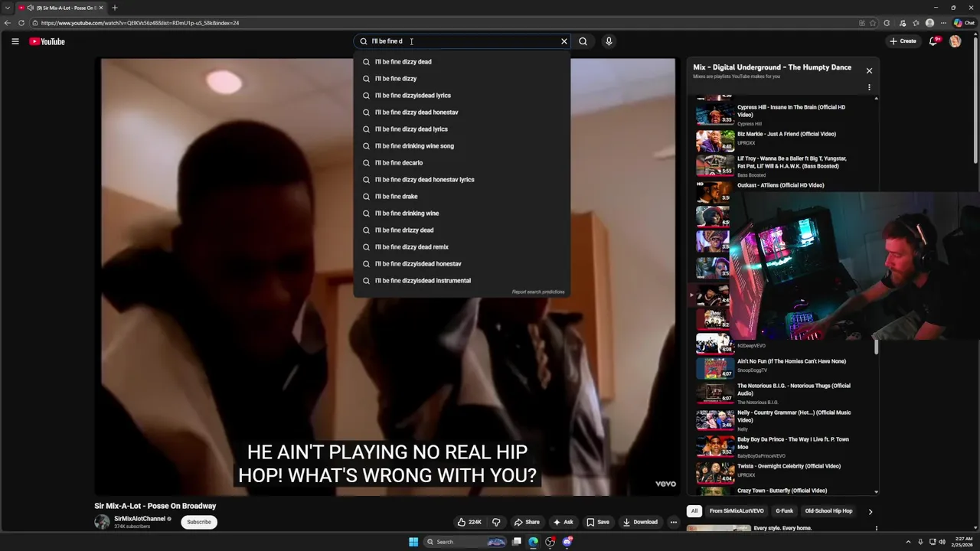Select the Old-School Hip Hop chip
This screenshot has height=551, width=980.
pyautogui.click(x=828, y=511)
